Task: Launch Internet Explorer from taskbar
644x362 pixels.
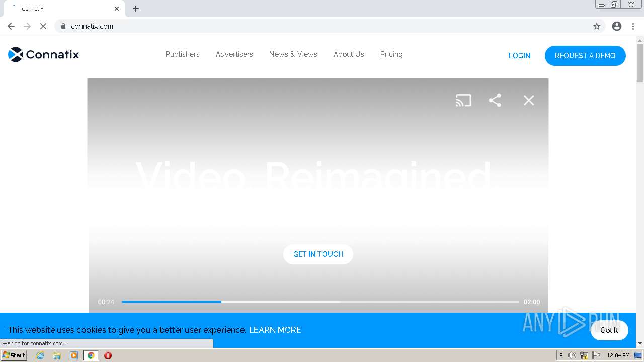Action: pyautogui.click(x=40, y=355)
